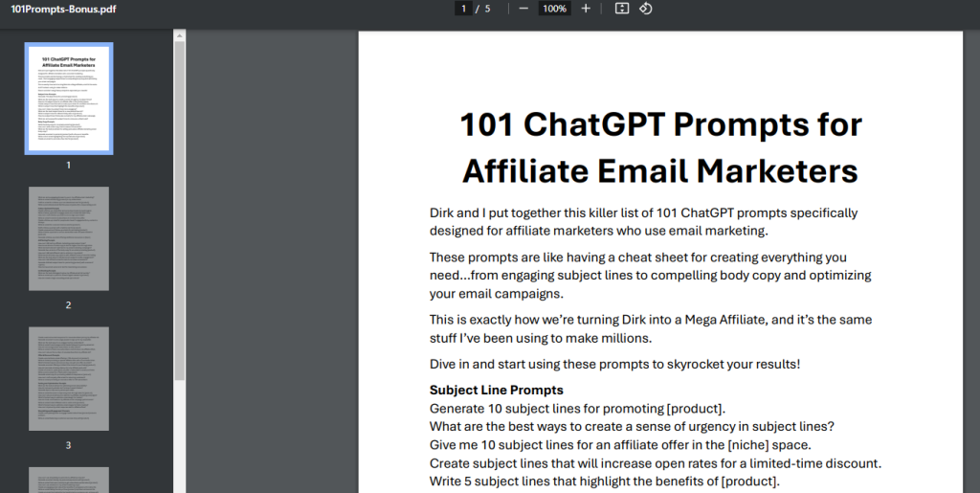The height and width of the screenshot is (493, 980).
Task: Jump to the page 3 thumbnail
Action: click(69, 379)
